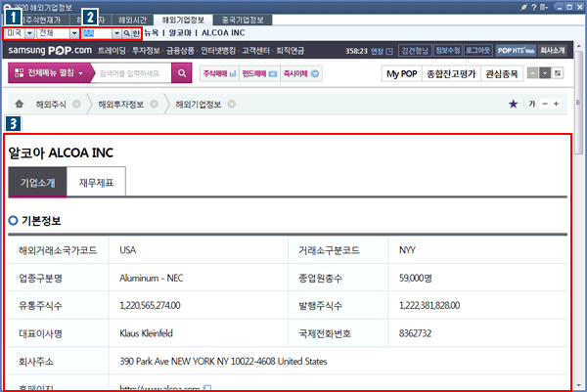Expand the AA ticker code dropdown
The height and width of the screenshot is (392, 587).
tap(116, 33)
